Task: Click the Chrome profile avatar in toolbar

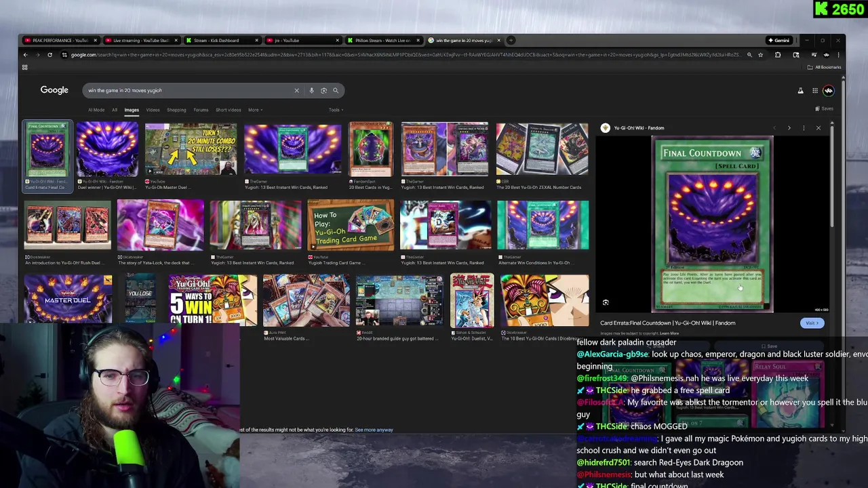Action: point(826,55)
